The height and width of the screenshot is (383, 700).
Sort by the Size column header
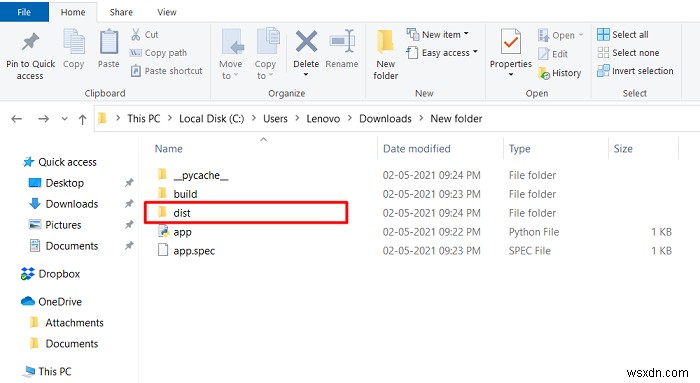pyautogui.click(x=623, y=149)
